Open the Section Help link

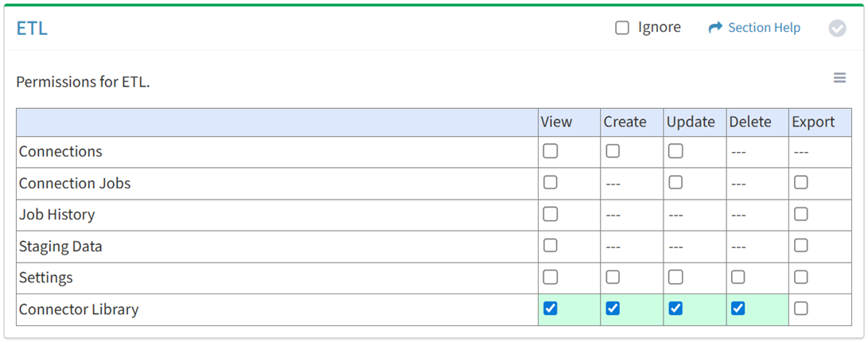pos(764,28)
